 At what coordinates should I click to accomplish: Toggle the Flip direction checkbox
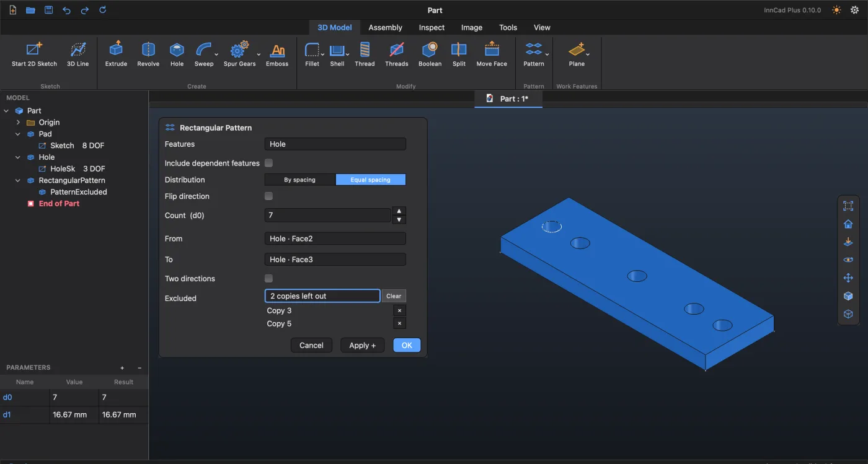pos(268,196)
